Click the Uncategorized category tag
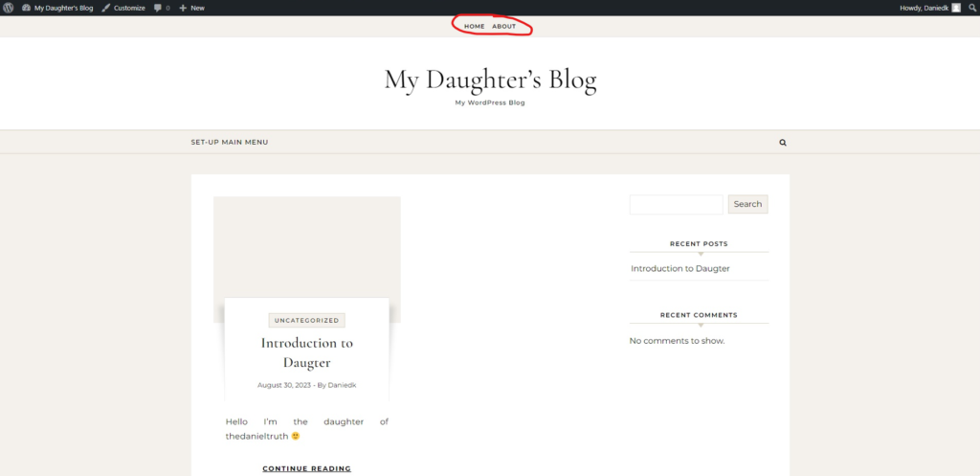This screenshot has height=476, width=980. 306,321
